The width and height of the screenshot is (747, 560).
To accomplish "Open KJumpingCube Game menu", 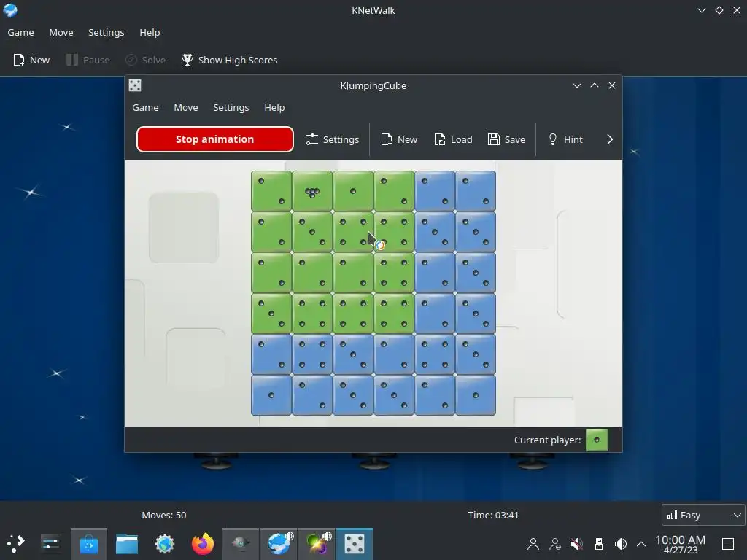I will point(145,108).
